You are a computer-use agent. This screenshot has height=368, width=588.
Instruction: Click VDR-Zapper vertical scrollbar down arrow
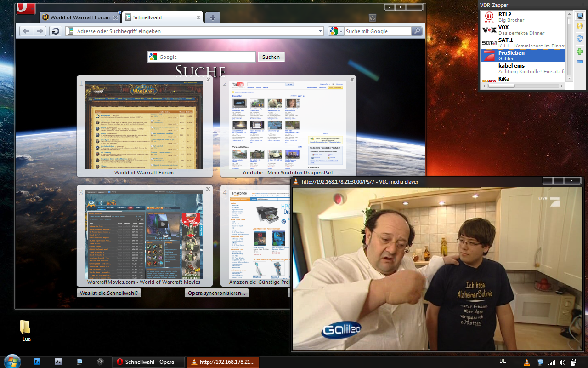pyautogui.click(x=569, y=79)
